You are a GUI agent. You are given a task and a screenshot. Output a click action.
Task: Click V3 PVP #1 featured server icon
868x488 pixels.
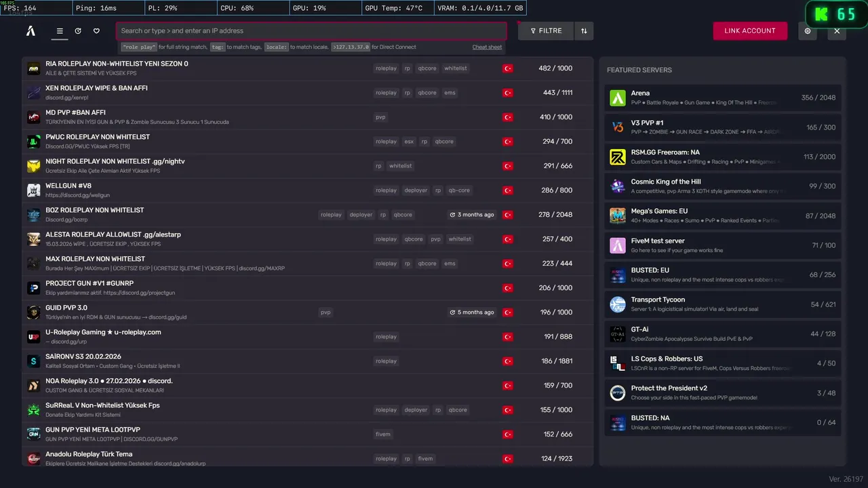pos(618,127)
